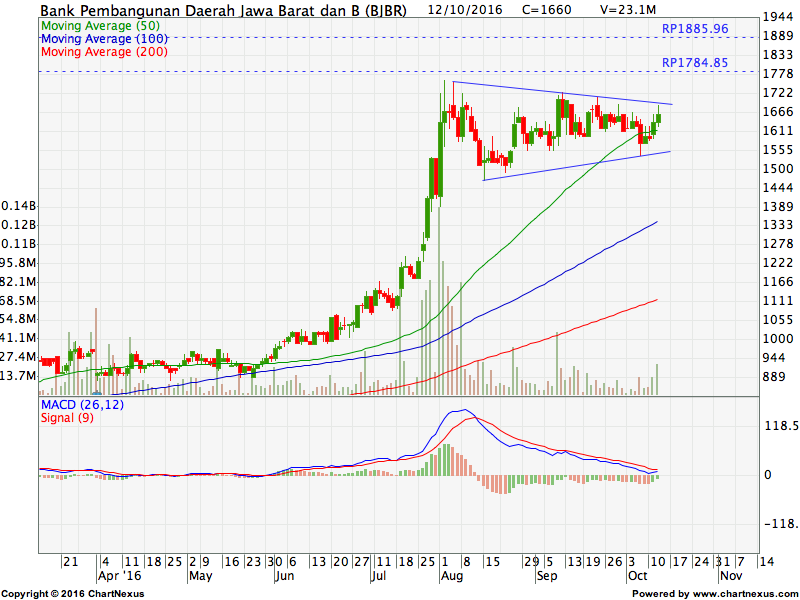Click the resistance label 'RP1885.96'
This screenshot has width=800, height=600.
(x=695, y=29)
